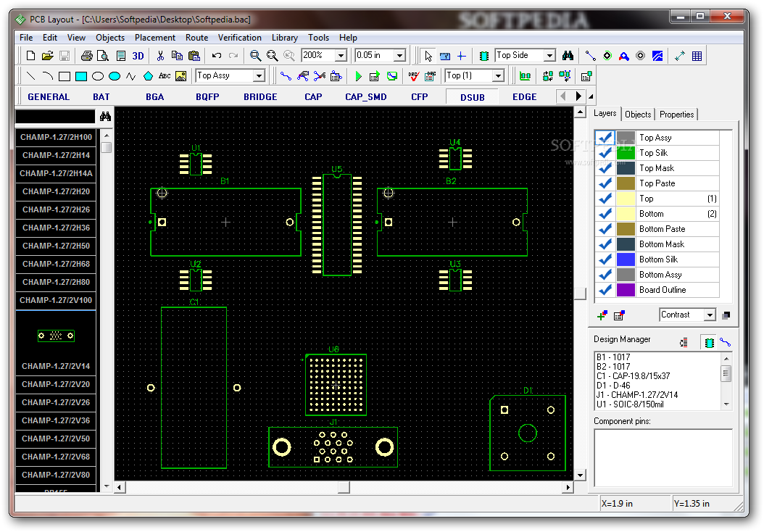Viewport: 764px width, 532px height.
Task: Expand library list with small triangle
Action: tap(591, 96)
